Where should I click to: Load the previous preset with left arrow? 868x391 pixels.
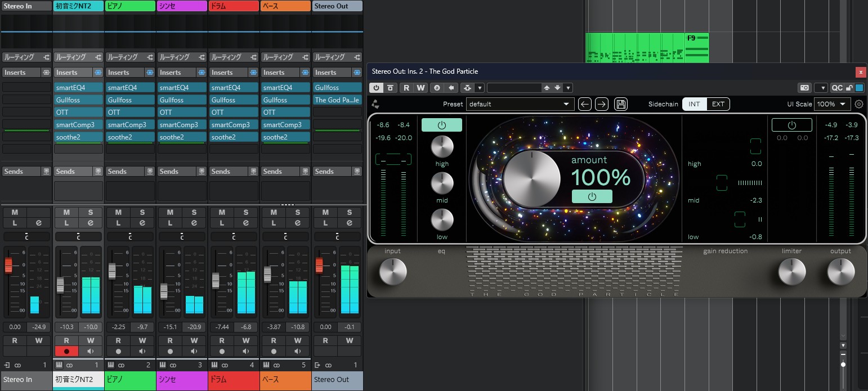point(585,104)
